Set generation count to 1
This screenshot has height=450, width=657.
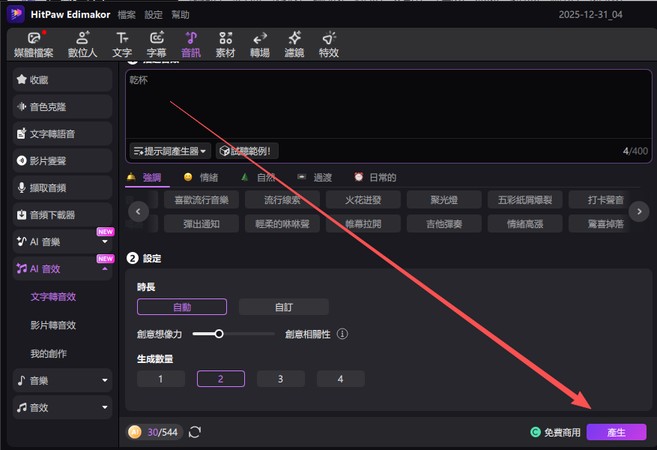[x=160, y=379]
